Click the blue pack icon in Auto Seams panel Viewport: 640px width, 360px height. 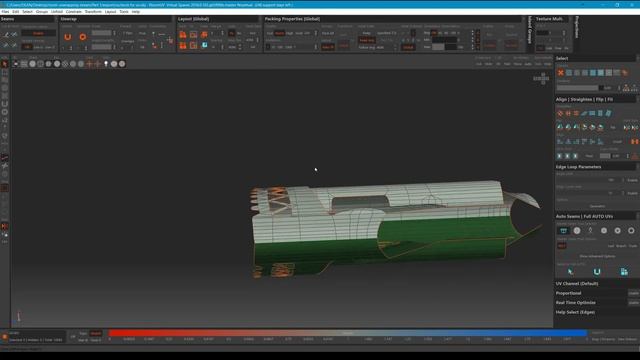(624, 272)
